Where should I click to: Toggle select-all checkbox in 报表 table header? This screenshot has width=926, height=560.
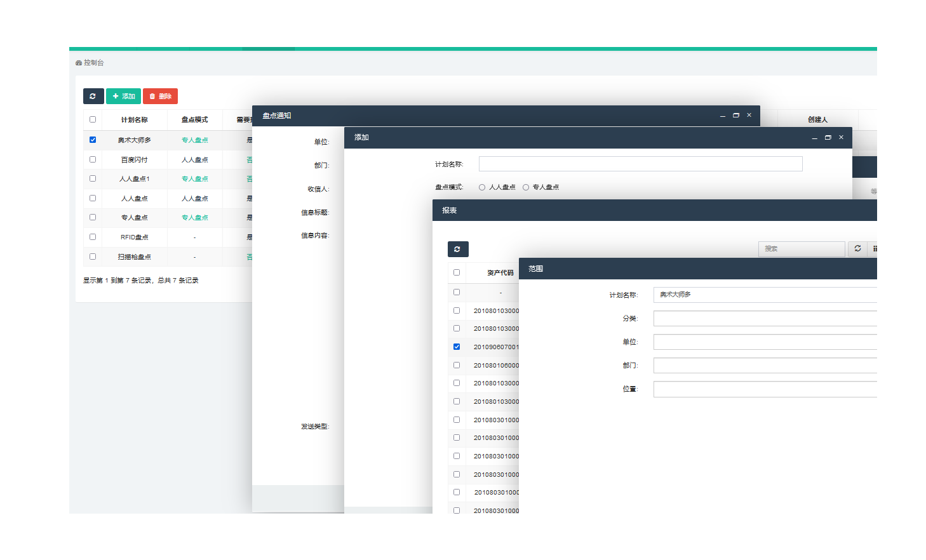(457, 272)
